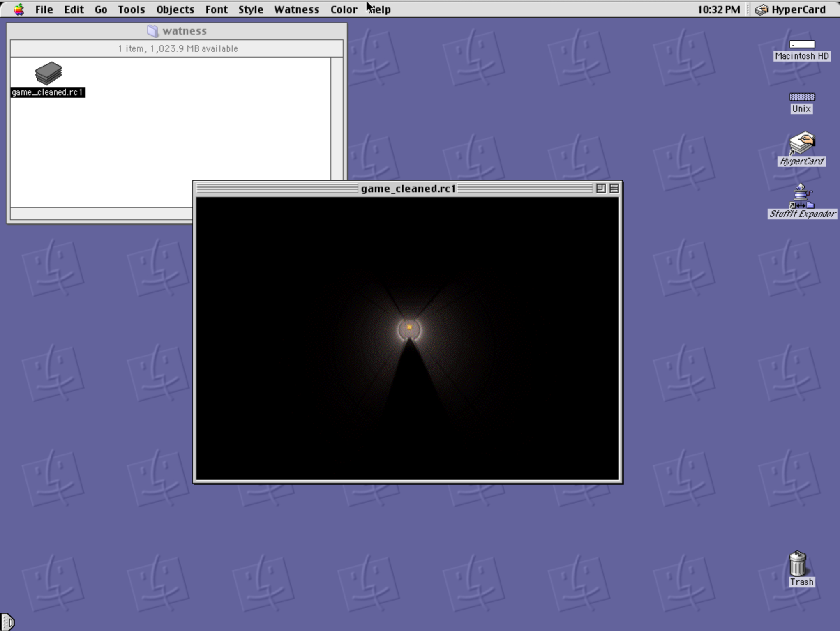
Task: Click the HyperCard application menu icon
Action: (761, 9)
